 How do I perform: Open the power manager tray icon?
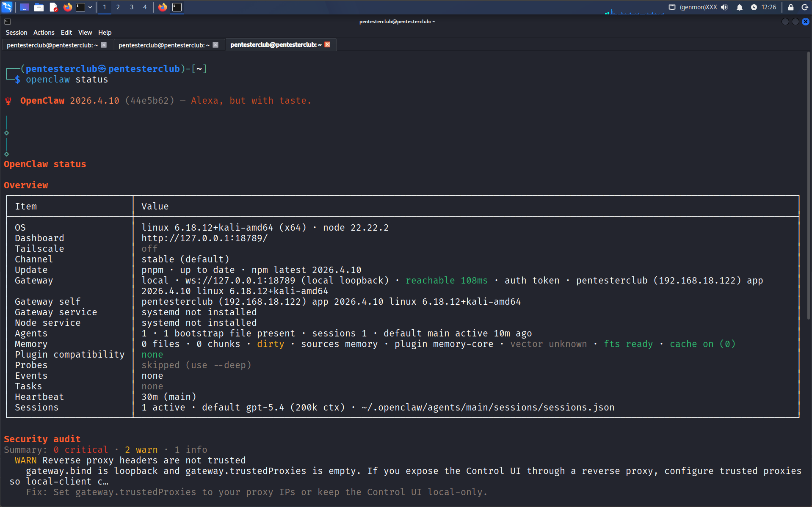[754, 7]
